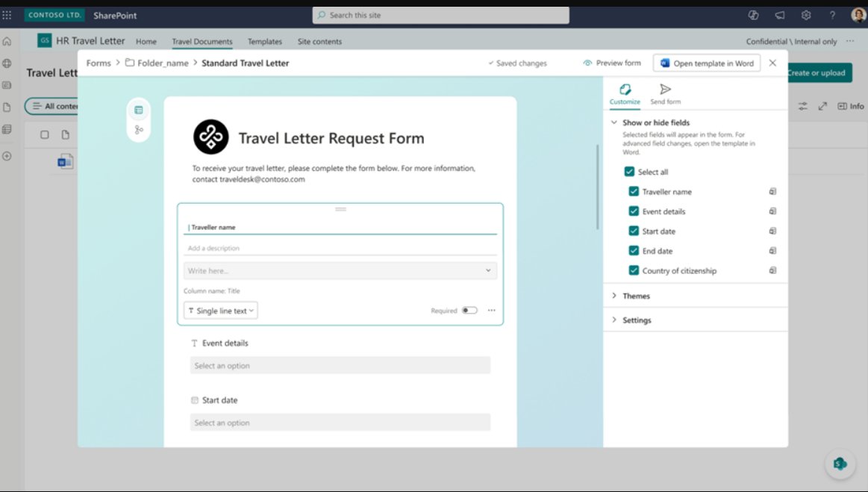Uncheck the Select all fields checkbox
Viewport: 868px width, 492px height.
(630, 171)
